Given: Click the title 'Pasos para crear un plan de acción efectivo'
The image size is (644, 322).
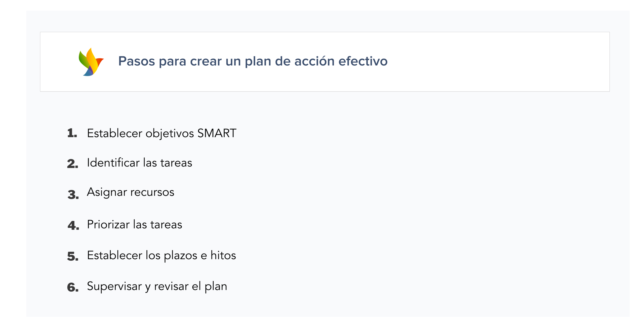Looking at the screenshot, I should click(x=253, y=61).
